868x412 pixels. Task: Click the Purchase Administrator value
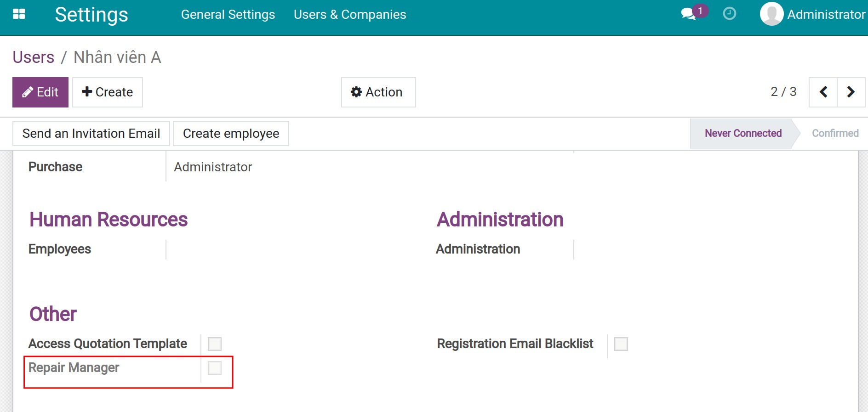click(213, 167)
